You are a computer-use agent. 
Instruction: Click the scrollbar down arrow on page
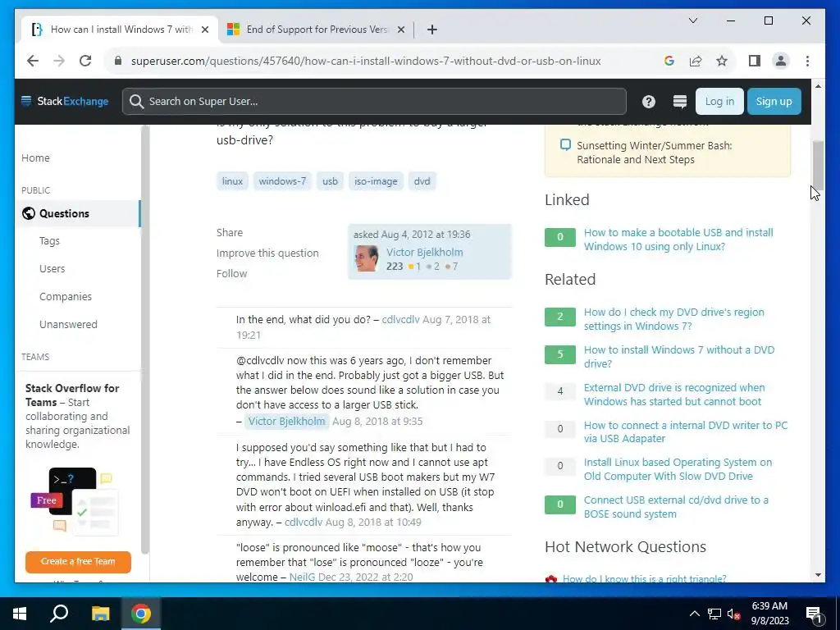pyautogui.click(x=818, y=575)
